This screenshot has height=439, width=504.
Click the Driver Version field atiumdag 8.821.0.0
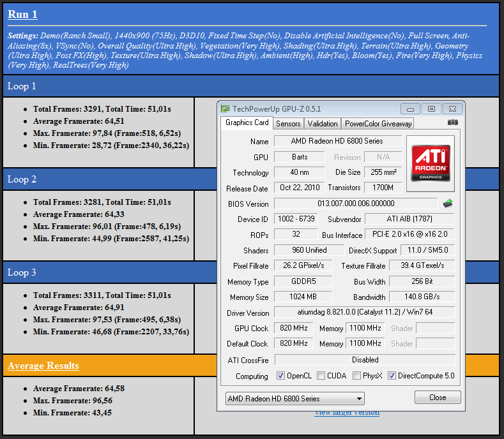(x=365, y=312)
